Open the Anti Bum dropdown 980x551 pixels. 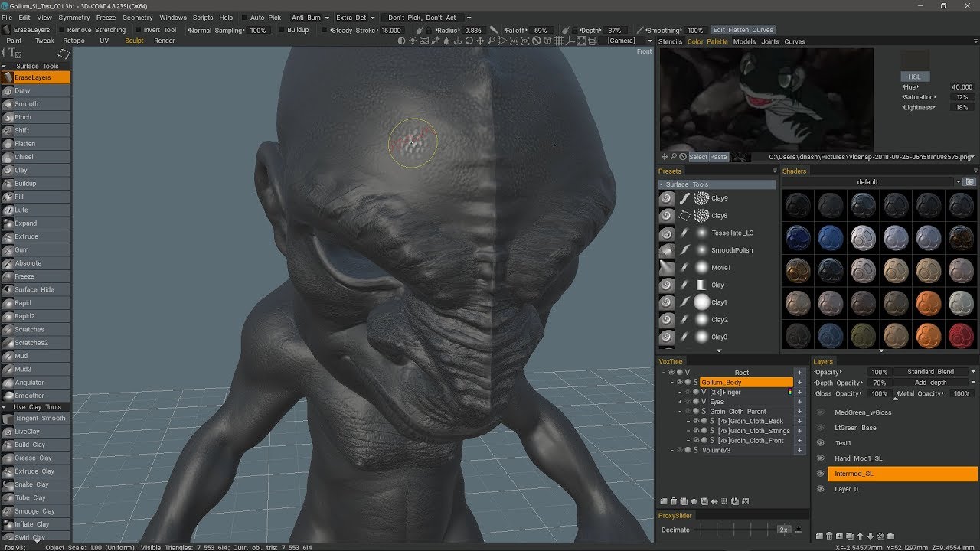point(309,18)
